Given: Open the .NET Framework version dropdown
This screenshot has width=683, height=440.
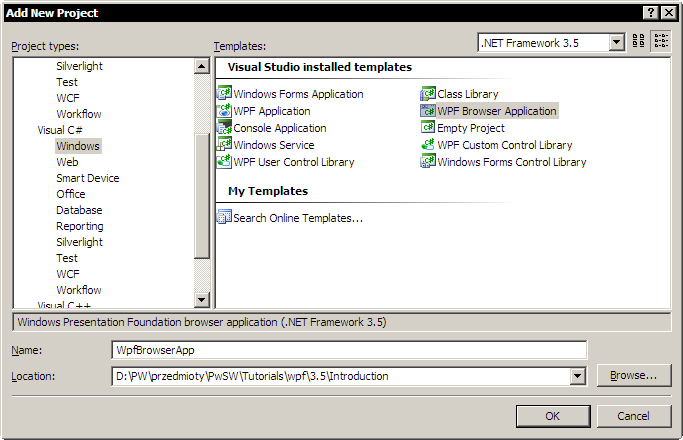Looking at the screenshot, I should coord(616,42).
